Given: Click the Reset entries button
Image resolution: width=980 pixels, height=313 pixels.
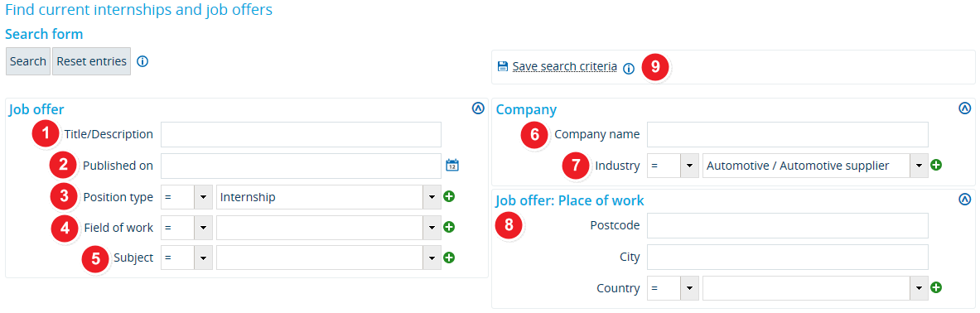Looking at the screenshot, I should (x=91, y=61).
